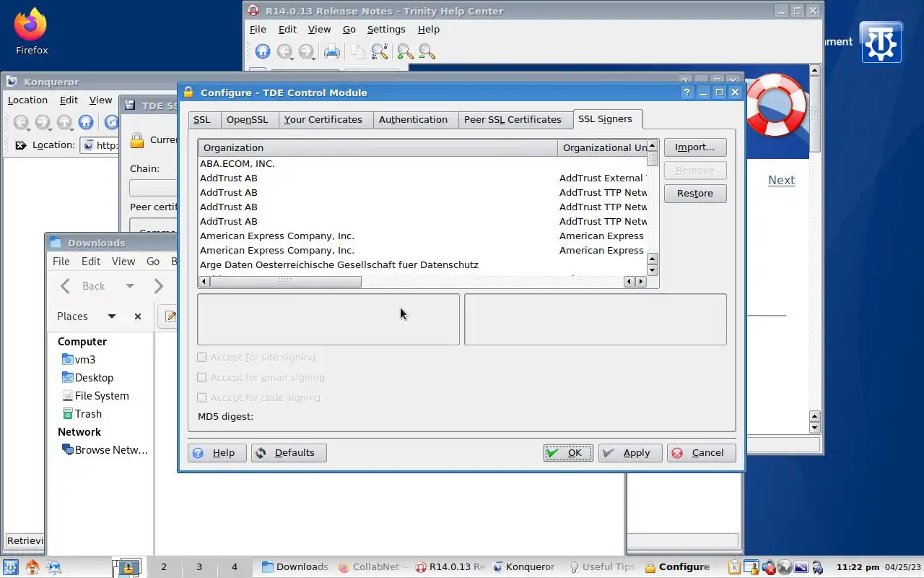Open the Authentication tab
924x578 pixels.
point(414,120)
